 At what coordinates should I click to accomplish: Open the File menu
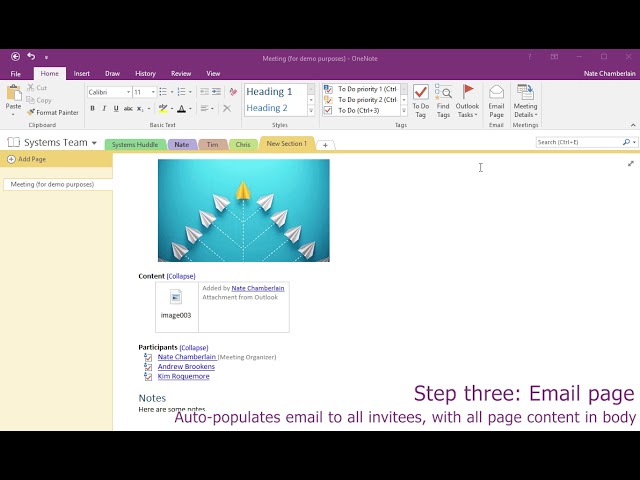16,74
